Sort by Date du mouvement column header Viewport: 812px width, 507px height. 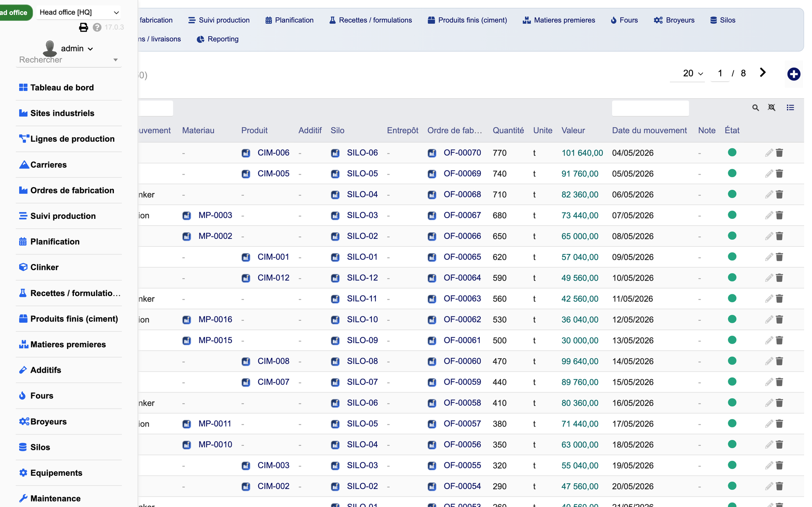pos(649,131)
